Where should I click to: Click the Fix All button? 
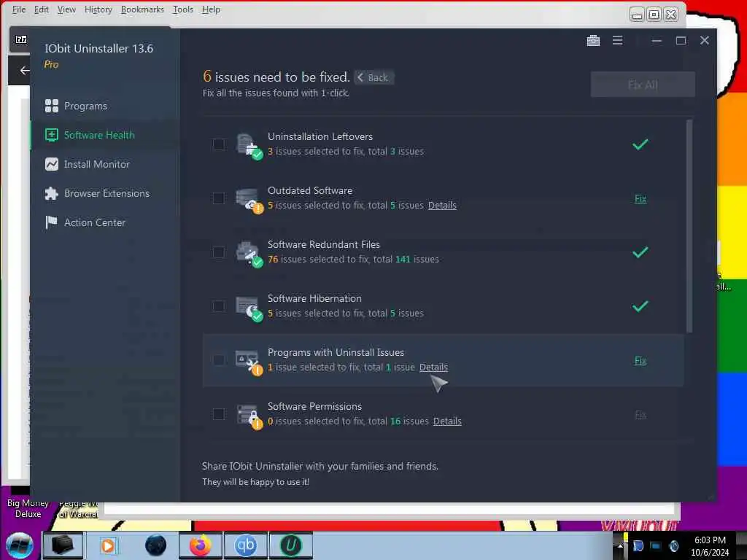click(x=643, y=85)
